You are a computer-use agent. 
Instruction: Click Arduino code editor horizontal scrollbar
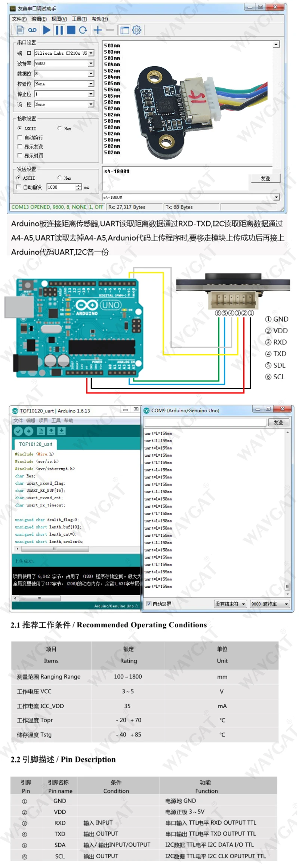[55, 549]
